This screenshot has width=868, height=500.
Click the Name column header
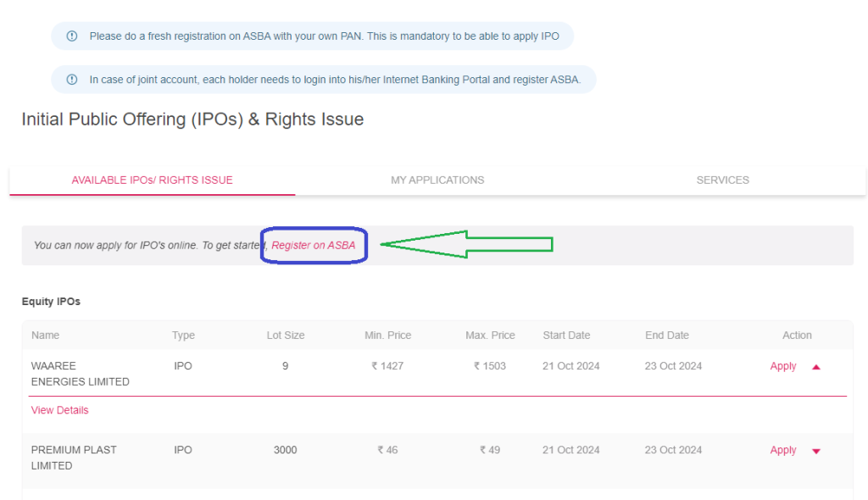tap(43, 335)
